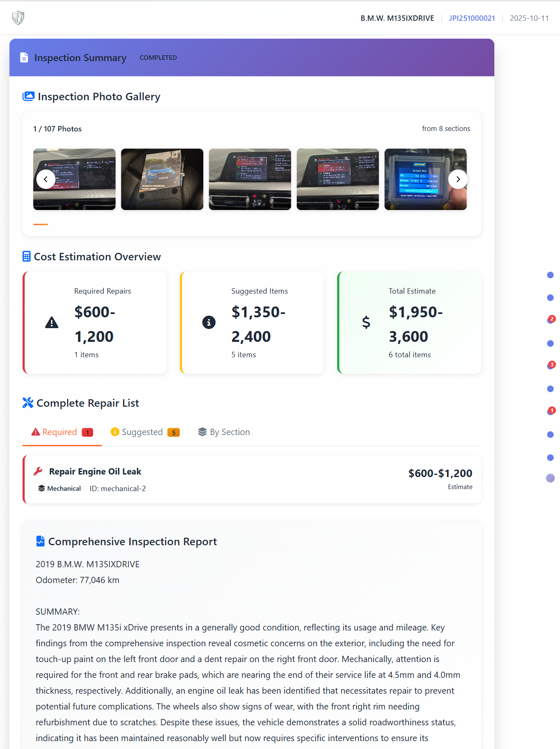Jump to section dot with badge 2
The image size is (560, 749).
pyautogui.click(x=550, y=320)
